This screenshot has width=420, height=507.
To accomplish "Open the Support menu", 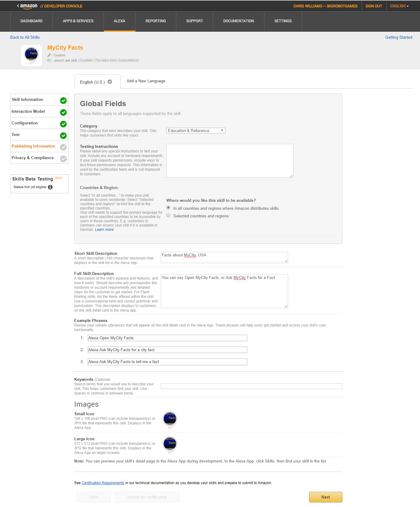I will pos(195,21).
